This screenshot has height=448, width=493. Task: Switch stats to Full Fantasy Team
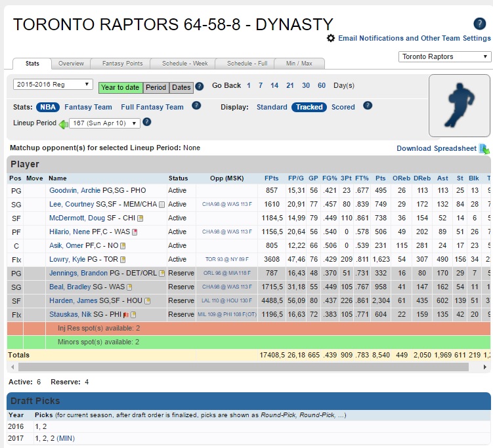(x=152, y=107)
